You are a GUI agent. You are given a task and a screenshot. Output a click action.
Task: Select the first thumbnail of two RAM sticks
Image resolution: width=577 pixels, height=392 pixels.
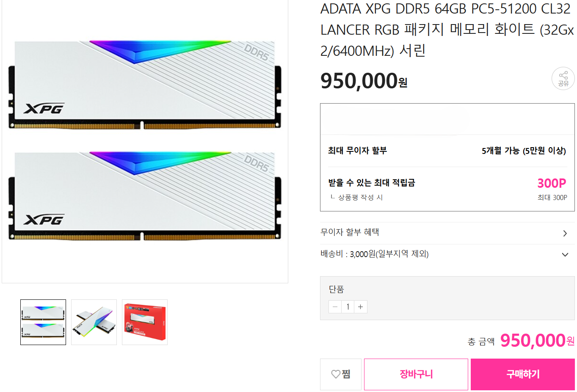click(x=43, y=322)
